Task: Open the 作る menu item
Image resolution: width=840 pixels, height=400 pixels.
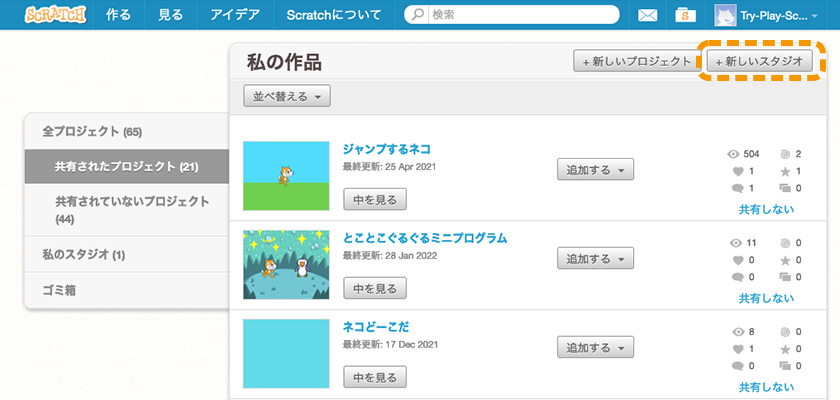Action: click(x=118, y=14)
